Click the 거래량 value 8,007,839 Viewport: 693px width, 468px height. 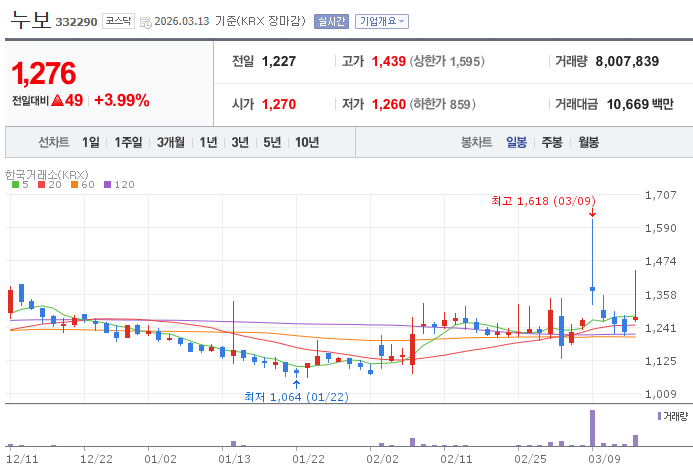tap(627, 61)
